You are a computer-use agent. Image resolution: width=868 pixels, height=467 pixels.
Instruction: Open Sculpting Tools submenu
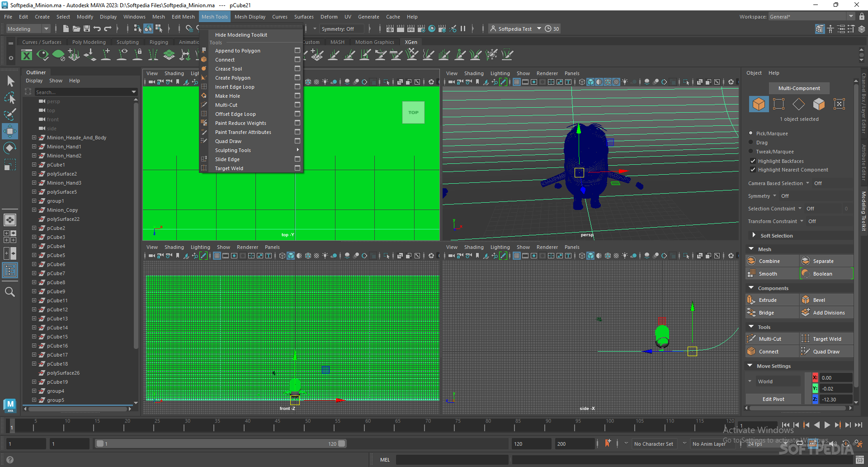(252, 150)
